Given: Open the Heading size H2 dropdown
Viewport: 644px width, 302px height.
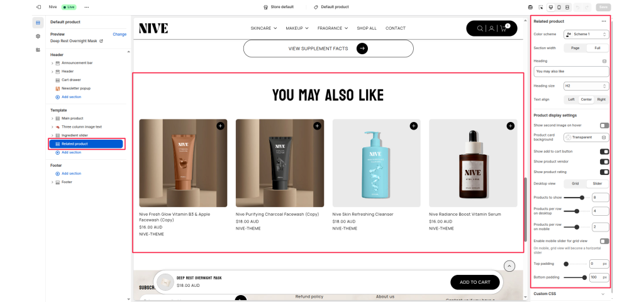Looking at the screenshot, I should [586, 86].
